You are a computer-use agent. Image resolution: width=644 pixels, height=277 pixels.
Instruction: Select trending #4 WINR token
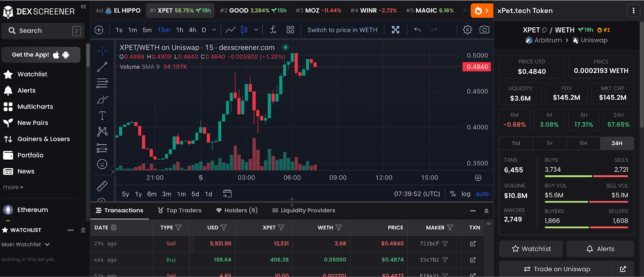[374, 10]
